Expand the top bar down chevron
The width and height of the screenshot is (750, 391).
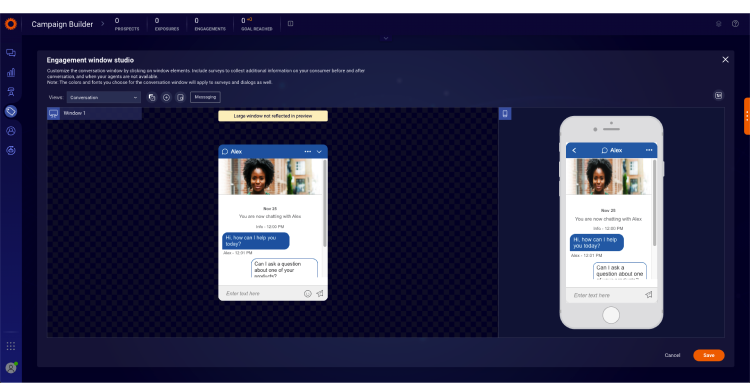pyautogui.click(x=386, y=38)
